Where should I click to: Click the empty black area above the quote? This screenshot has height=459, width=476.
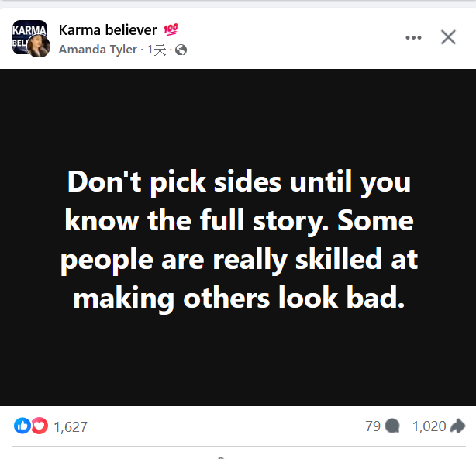coord(238,116)
